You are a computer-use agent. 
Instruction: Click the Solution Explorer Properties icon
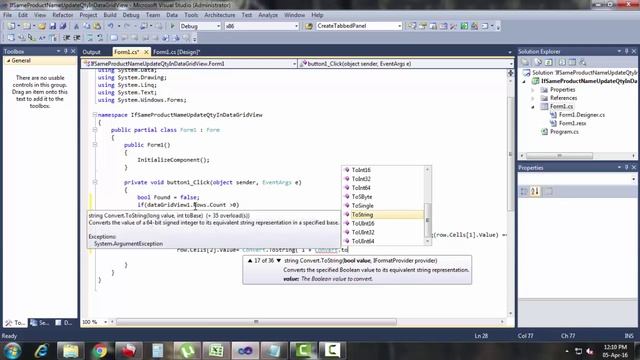[525, 62]
